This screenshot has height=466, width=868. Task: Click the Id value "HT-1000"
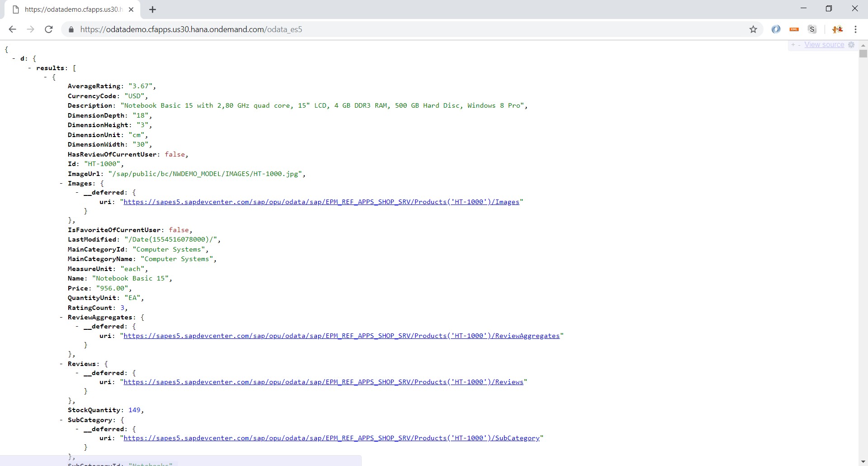pos(102,164)
